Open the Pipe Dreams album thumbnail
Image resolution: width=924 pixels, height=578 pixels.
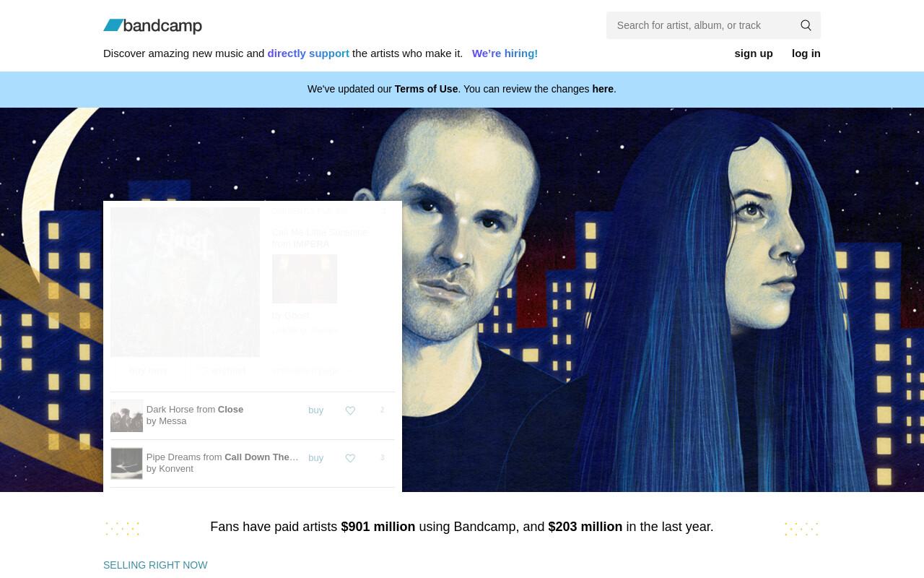[126, 463]
